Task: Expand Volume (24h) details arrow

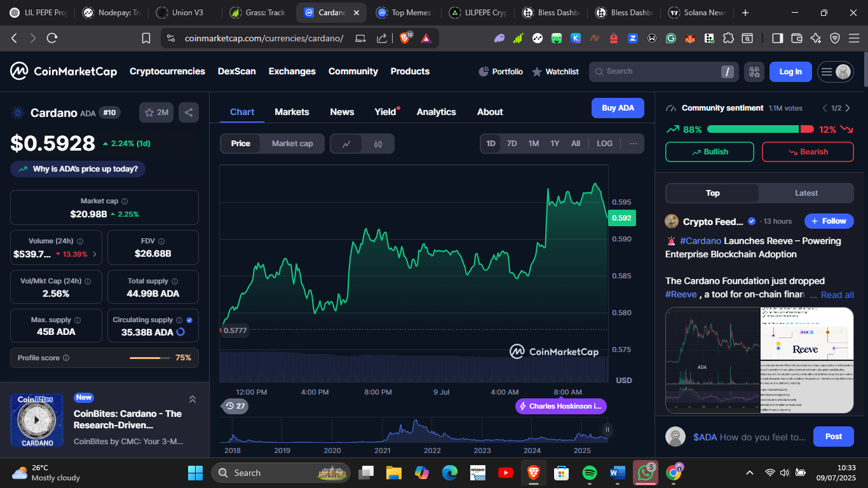Action: coord(95,254)
